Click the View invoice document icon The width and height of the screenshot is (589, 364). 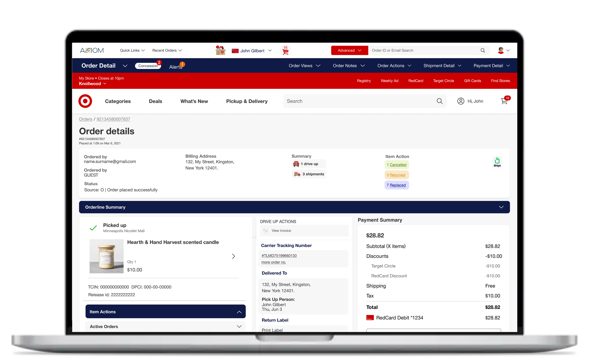(x=266, y=231)
